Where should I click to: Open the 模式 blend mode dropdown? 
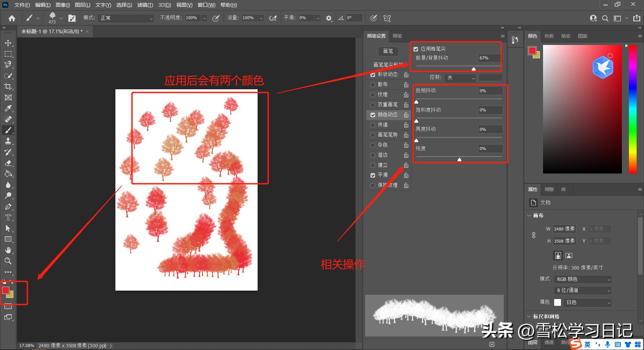[126, 18]
